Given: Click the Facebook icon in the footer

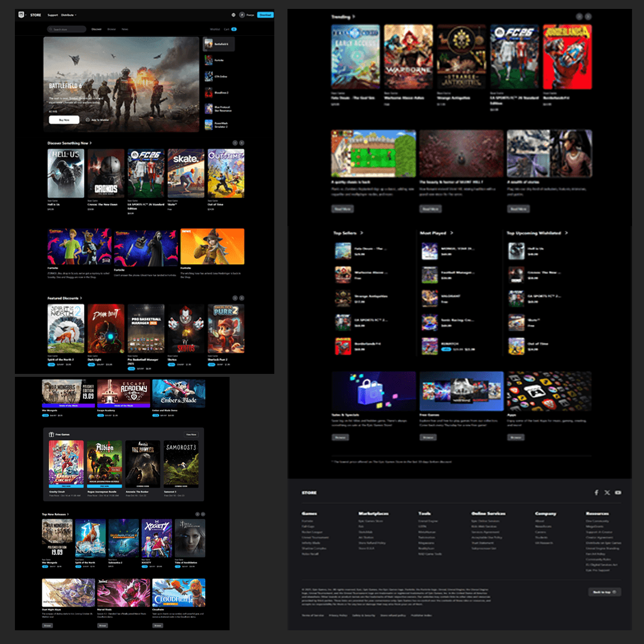Looking at the screenshot, I should click(596, 493).
